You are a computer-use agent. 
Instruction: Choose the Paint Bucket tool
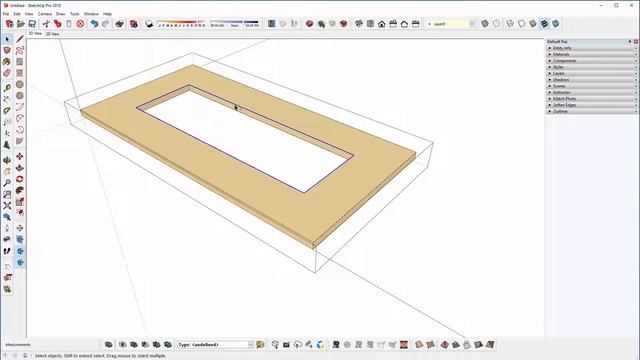7,62
